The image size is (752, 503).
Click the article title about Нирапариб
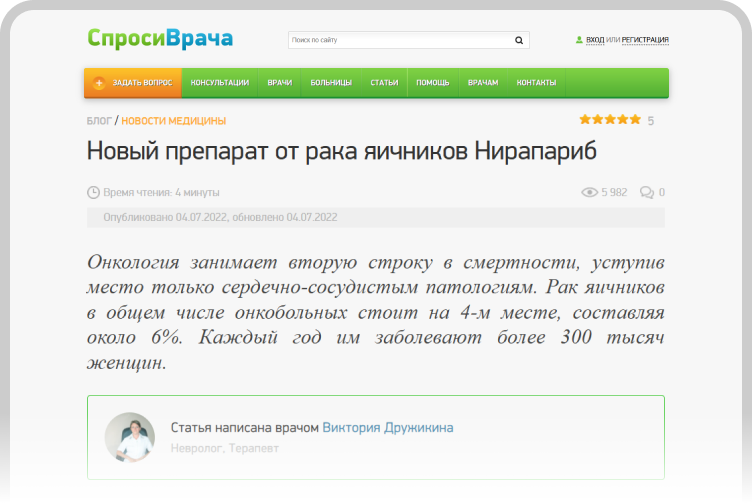(x=341, y=151)
